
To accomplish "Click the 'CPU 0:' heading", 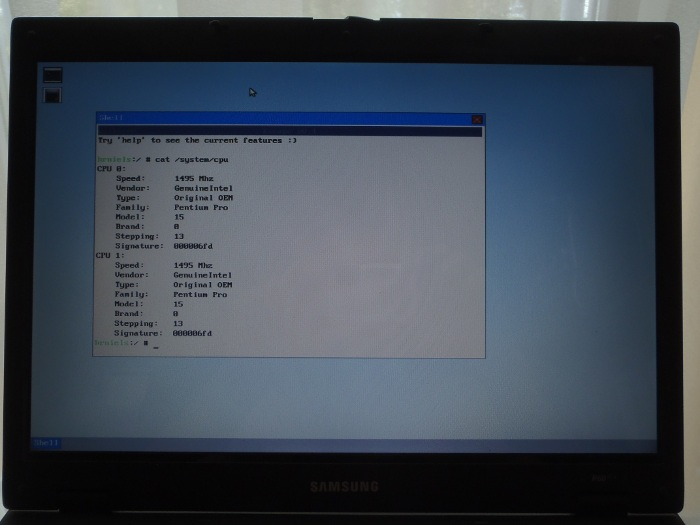I will coord(111,169).
